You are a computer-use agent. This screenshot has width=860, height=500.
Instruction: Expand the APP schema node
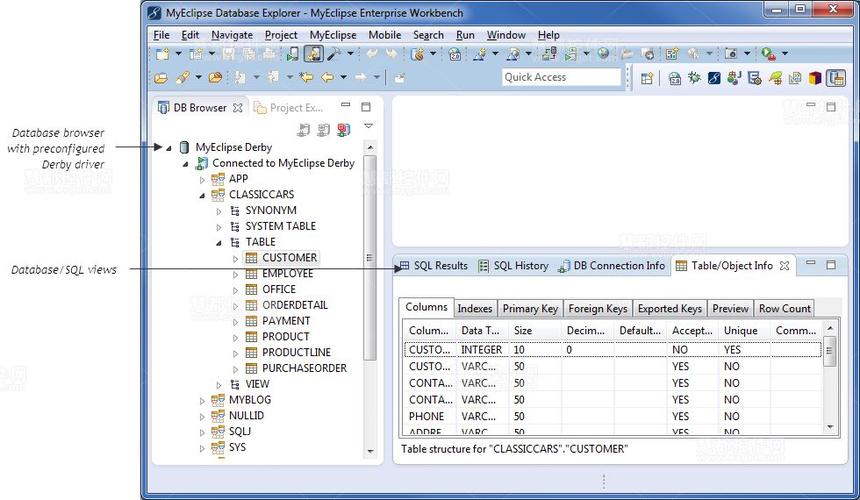(202, 179)
